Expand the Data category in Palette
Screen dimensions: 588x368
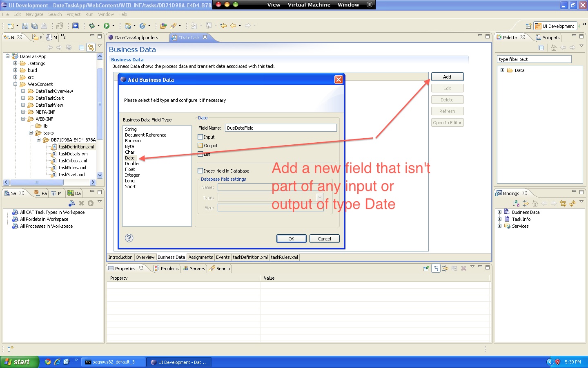[502, 70]
